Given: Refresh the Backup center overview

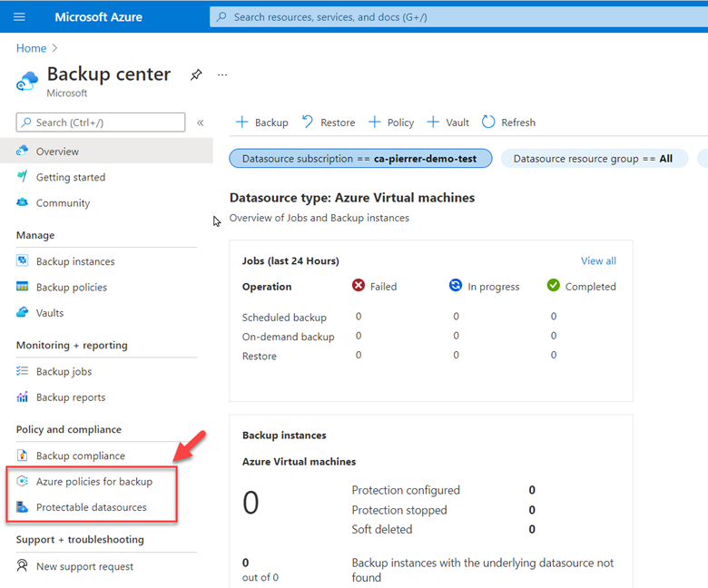Looking at the screenshot, I should pyautogui.click(x=508, y=122).
